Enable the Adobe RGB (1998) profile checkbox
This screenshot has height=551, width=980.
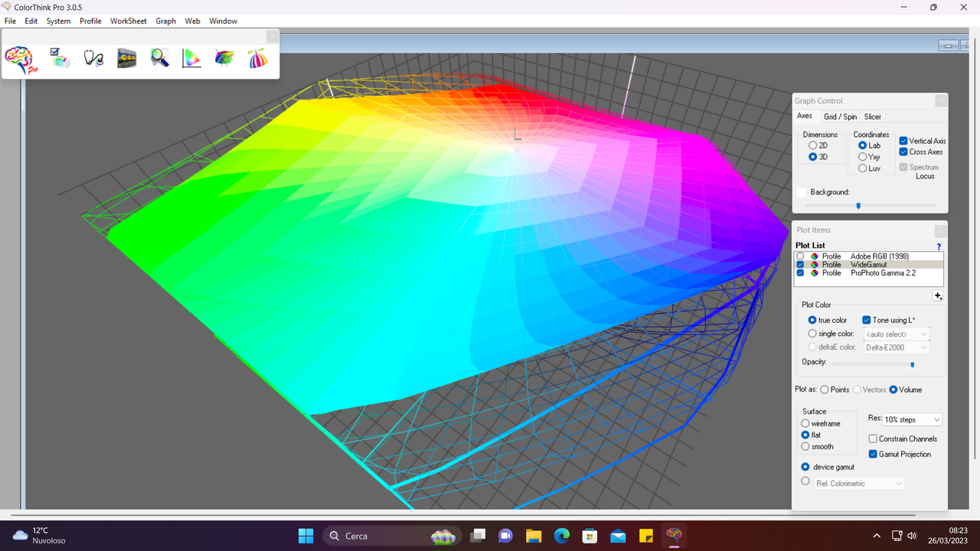coord(800,256)
